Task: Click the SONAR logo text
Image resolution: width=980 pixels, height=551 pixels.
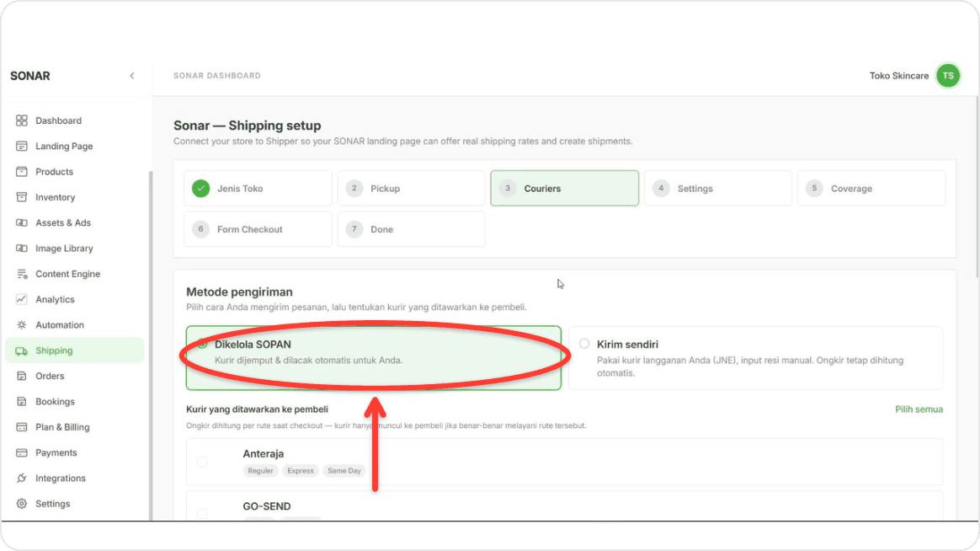Action: [30, 76]
